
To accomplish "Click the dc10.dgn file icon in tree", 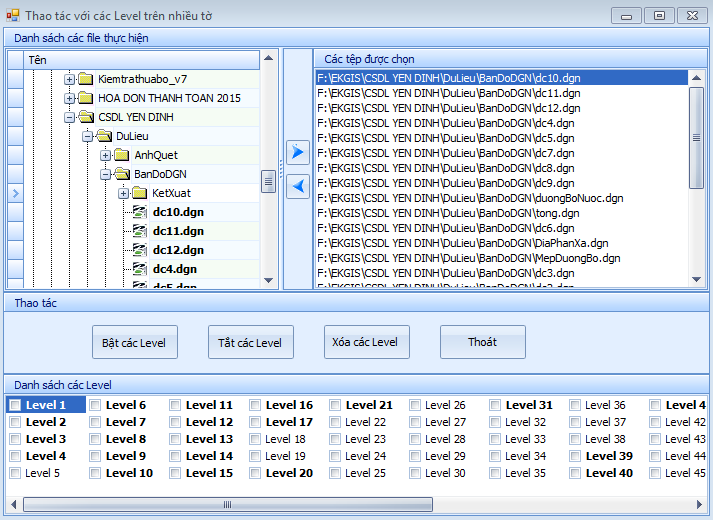I will point(139,212).
